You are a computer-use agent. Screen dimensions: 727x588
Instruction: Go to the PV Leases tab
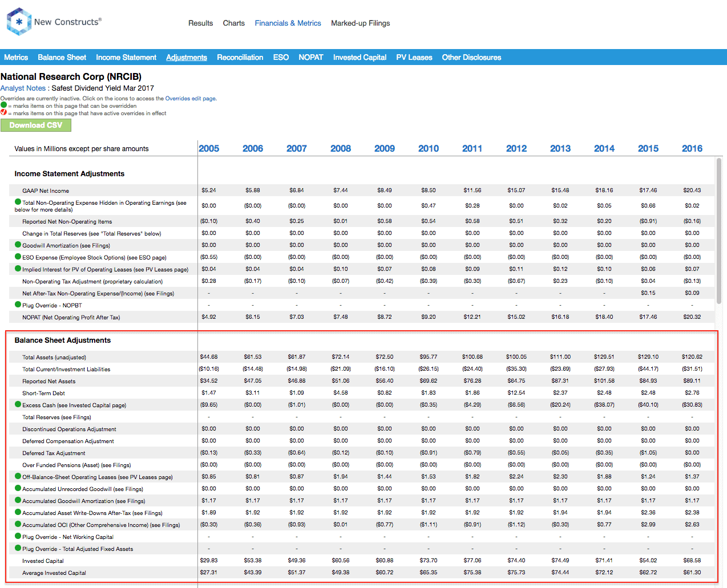point(414,58)
